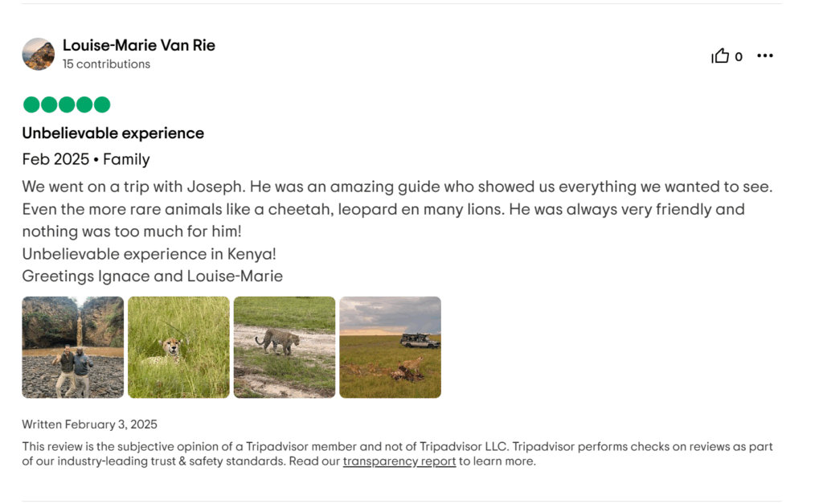The height and width of the screenshot is (504, 823).
Task: Open the cheetah lying in grass photo
Action: (178, 347)
